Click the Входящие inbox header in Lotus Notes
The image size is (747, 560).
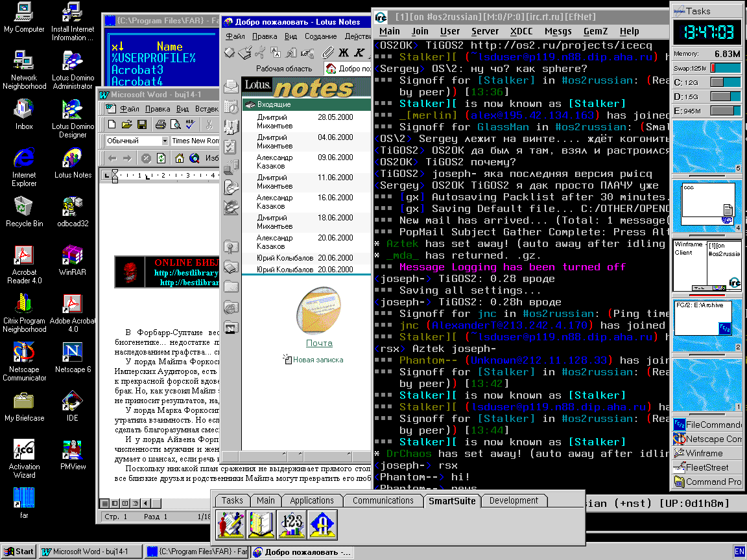[306, 104]
